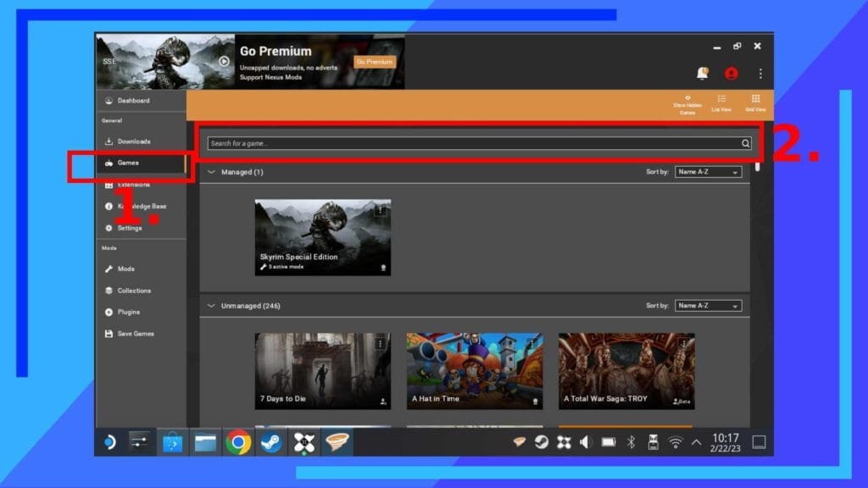Viewport: 868px width, 488px height.
Task: Click the games list vertical scrollbar
Action: coord(757,166)
